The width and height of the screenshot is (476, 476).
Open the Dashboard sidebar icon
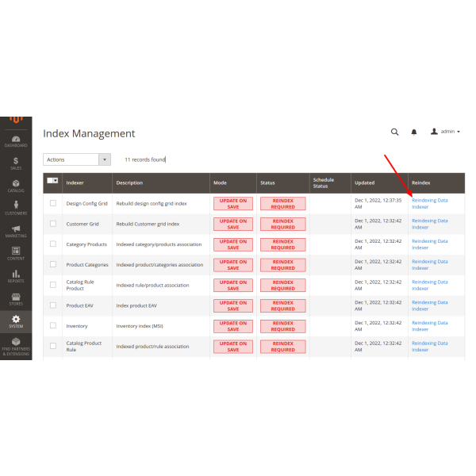[x=16, y=140]
